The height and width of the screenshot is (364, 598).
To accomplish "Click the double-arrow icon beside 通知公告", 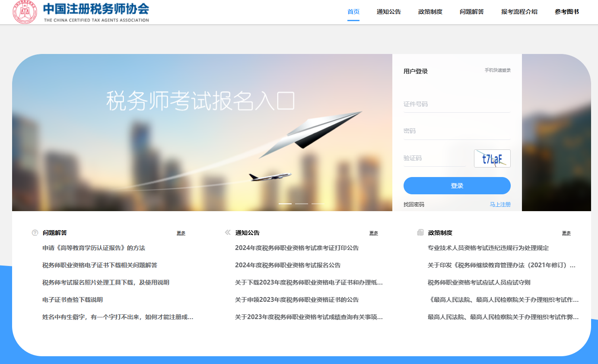I will (x=228, y=233).
